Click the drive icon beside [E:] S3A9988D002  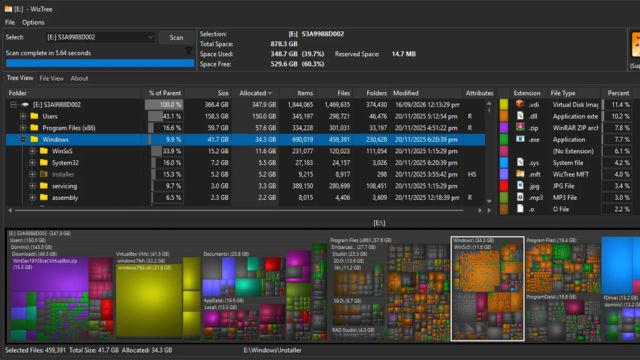[25, 104]
